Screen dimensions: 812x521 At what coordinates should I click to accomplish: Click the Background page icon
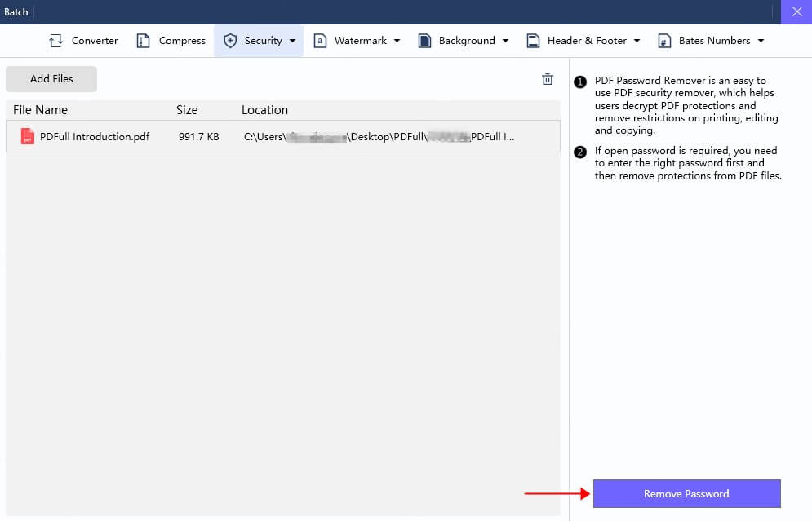click(424, 41)
